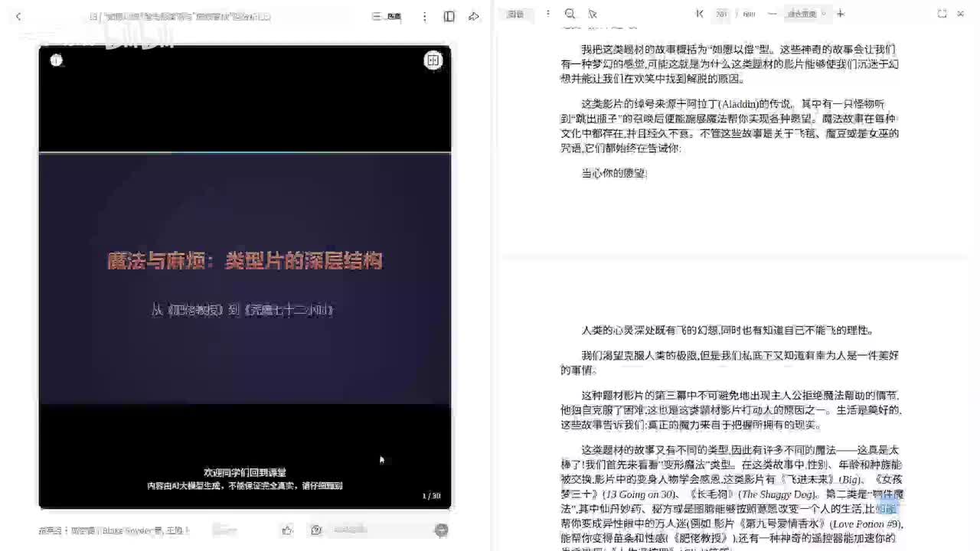
Task: Go back using the left arrow
Action: click(x=18, y=16)
